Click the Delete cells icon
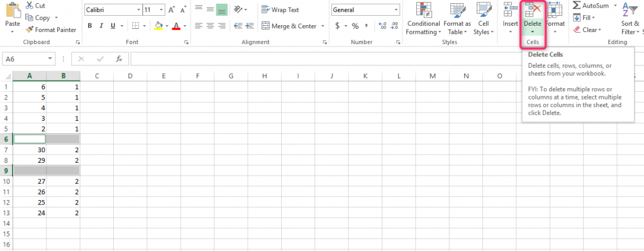The height and width of the screenshot is (251, 644). 533,9
